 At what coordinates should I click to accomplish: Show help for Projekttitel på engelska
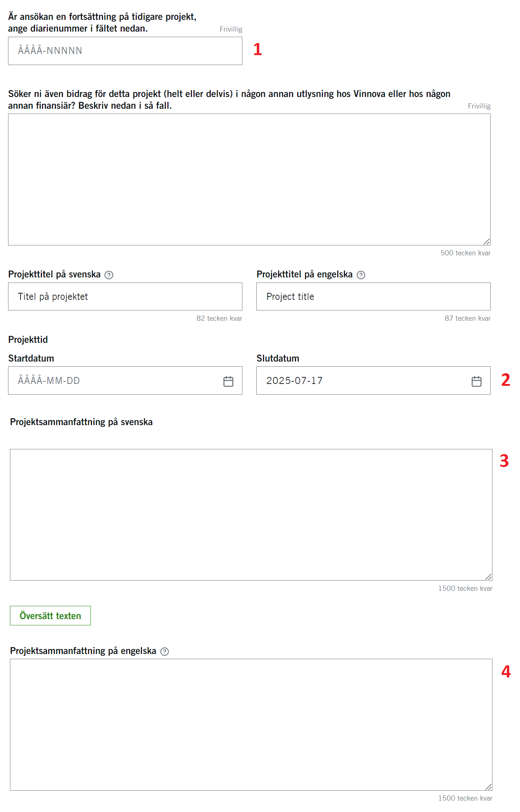coord(361,275)
